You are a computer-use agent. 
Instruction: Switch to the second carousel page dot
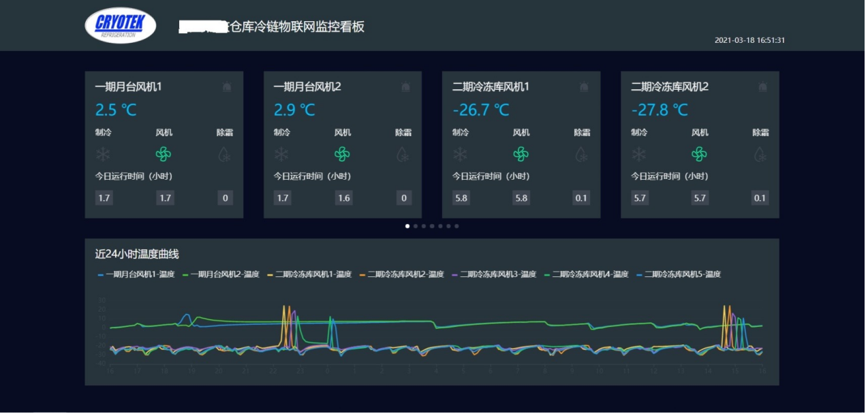pyautogui.click(x=416, y=226)
